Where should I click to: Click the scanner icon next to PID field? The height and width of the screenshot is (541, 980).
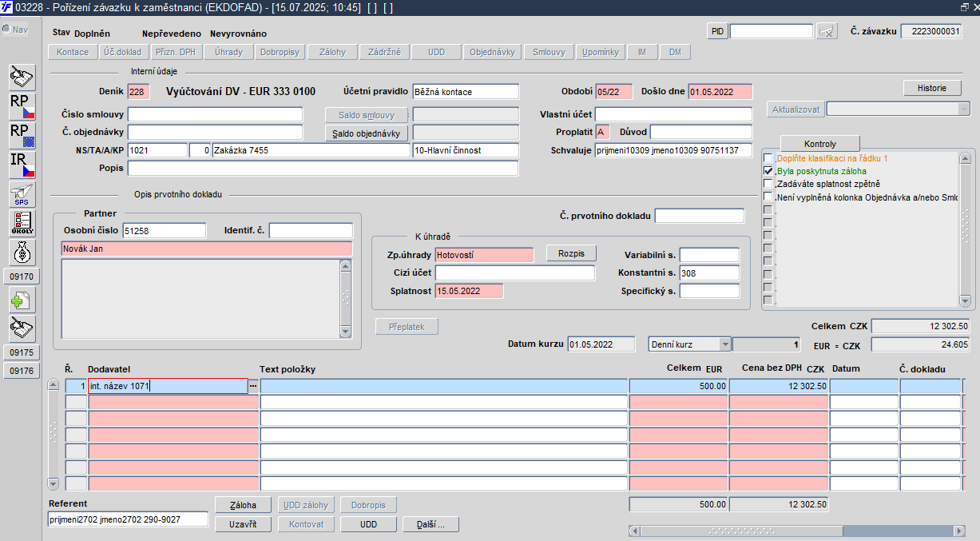tap(828, 31)
